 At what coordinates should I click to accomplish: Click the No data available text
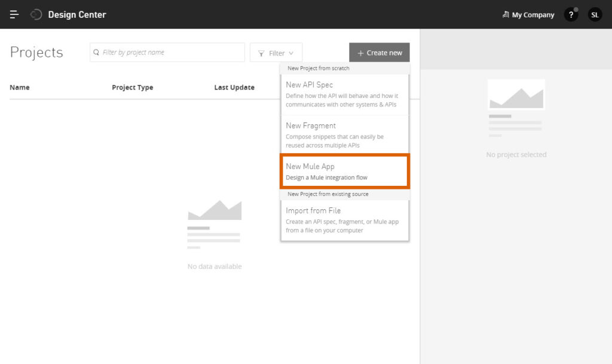[x=215, y=267]
